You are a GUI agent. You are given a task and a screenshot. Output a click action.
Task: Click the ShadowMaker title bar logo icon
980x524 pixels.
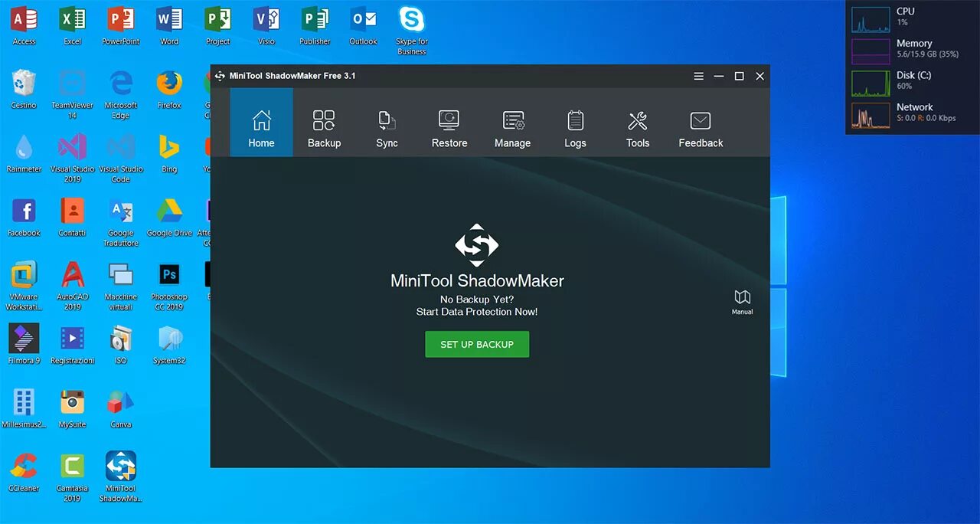coord(220,76)
